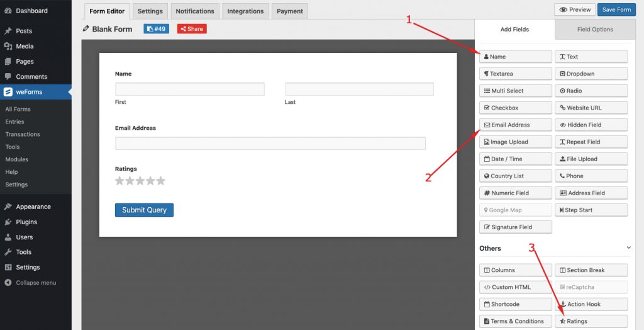Add a Name field
This screenshot has height=330, width=644.
[x=516, y=57]
